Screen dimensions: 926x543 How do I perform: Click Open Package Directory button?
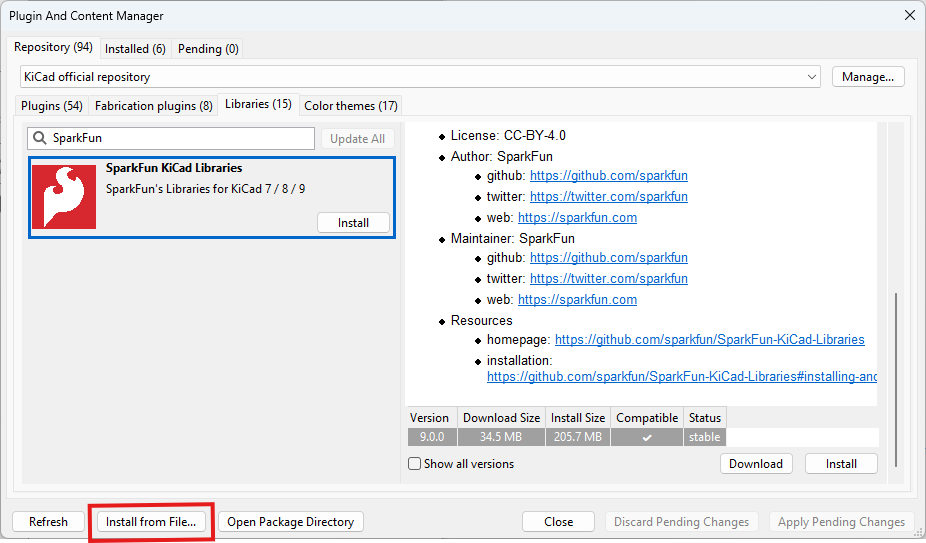pos(291,522)
